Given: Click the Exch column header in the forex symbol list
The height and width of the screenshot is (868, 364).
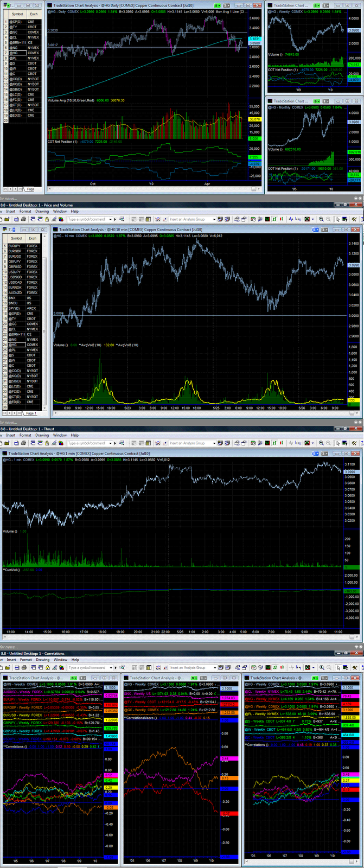Looking at the screenshot, I should pyautogui.click(x=33, y=238).
